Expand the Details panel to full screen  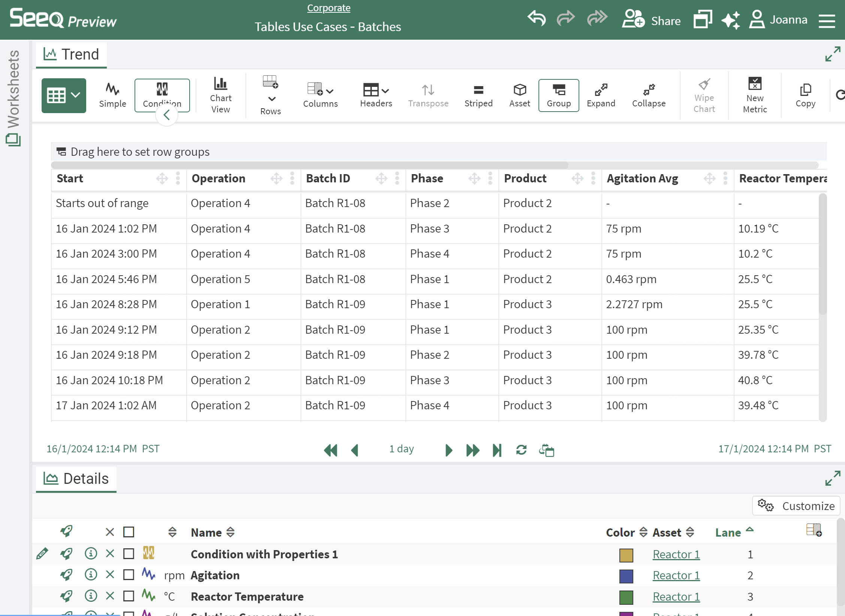point(833,479)
